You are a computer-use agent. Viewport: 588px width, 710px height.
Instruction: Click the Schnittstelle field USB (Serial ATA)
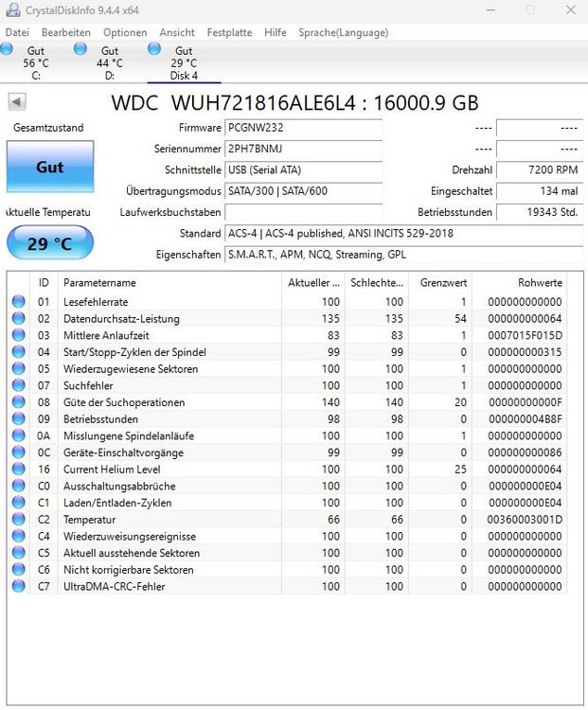(304, 169)
